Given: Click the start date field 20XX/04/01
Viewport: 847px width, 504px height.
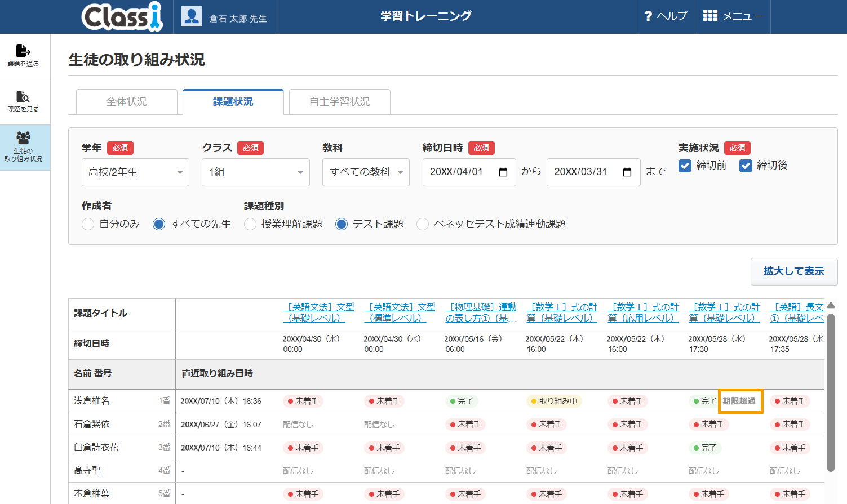Looking at the screenshot, I should (469, 172).
